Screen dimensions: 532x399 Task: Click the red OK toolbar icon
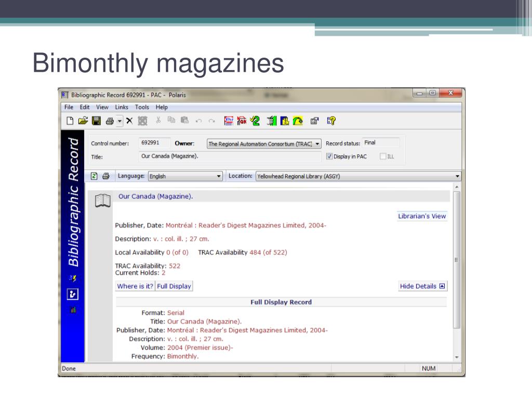click(x=242, y=121)
